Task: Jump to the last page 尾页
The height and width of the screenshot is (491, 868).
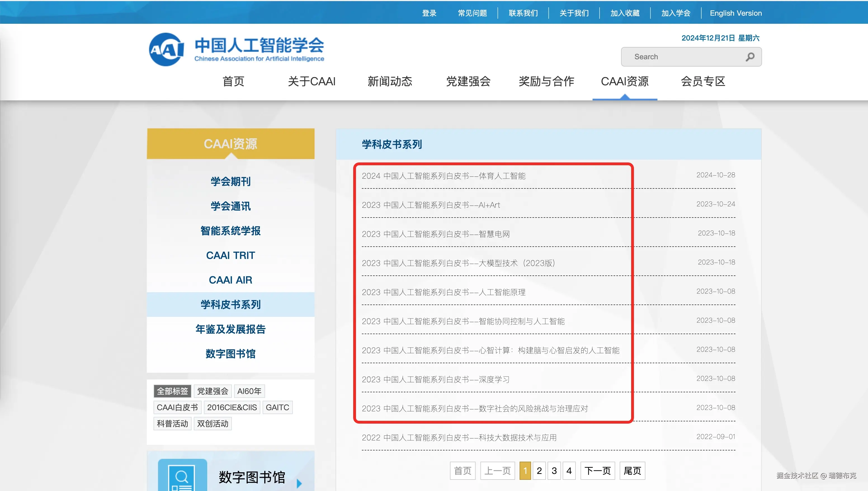Action: click(x=632, y=471)
